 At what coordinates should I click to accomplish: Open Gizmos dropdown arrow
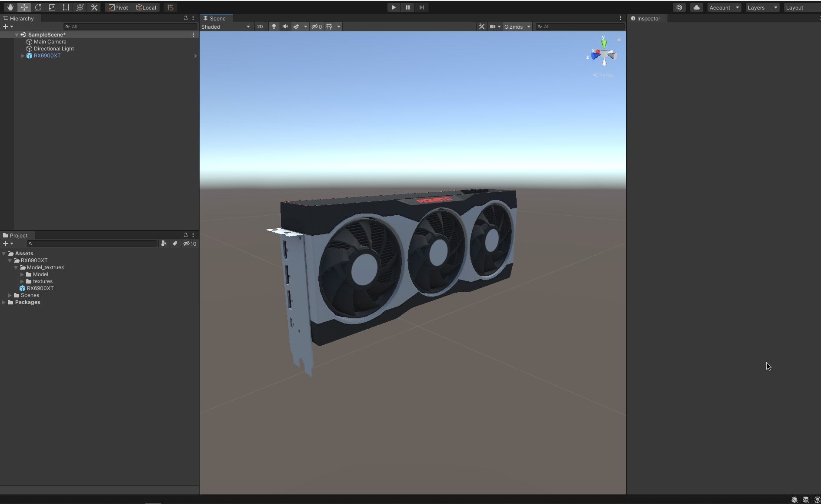click(x=529, y=27)
